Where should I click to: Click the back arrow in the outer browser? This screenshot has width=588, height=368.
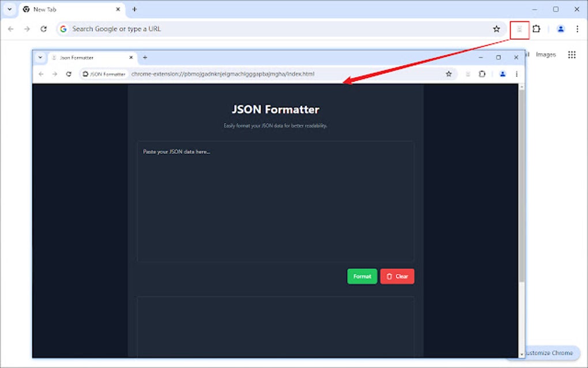10,28
